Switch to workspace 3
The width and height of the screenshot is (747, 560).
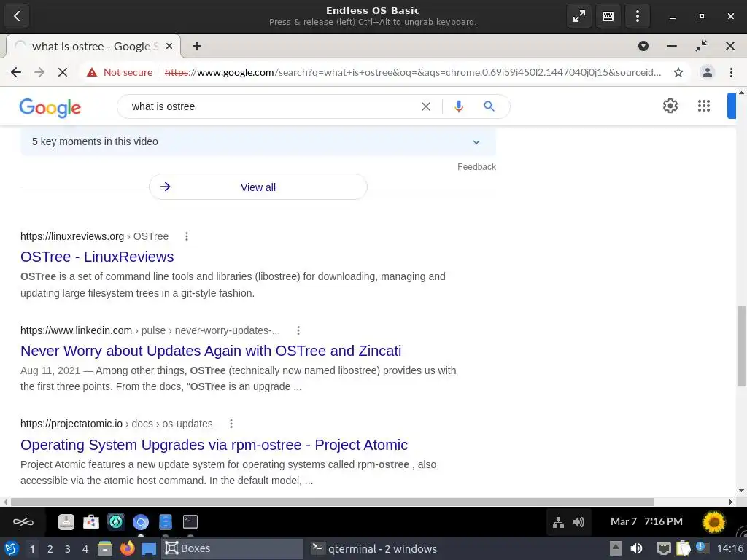[x=68, y=549]
